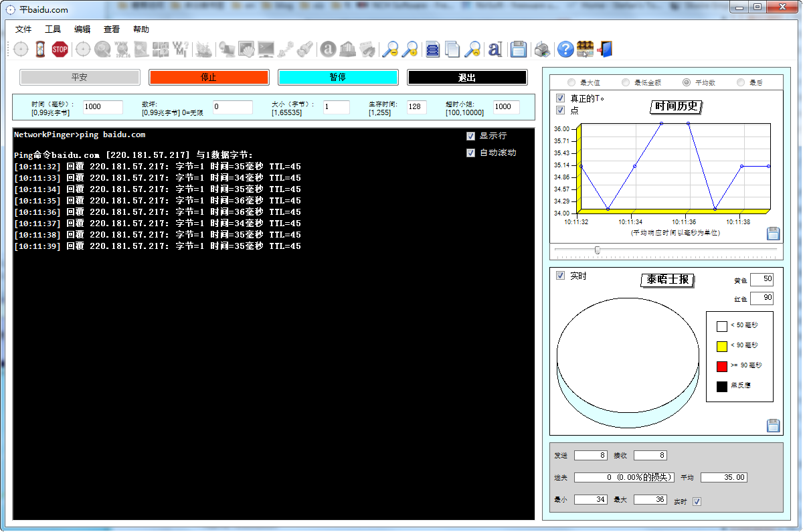Click the hourglass icon in the toolbar
This screenshot has height=532, width=803.
point(41,49)
